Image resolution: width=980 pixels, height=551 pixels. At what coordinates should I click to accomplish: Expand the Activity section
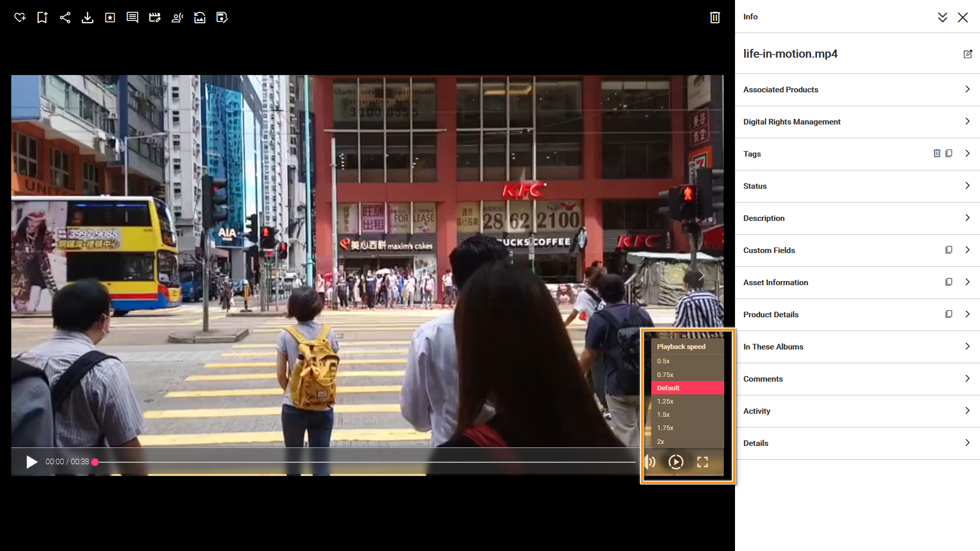[857, 411]
